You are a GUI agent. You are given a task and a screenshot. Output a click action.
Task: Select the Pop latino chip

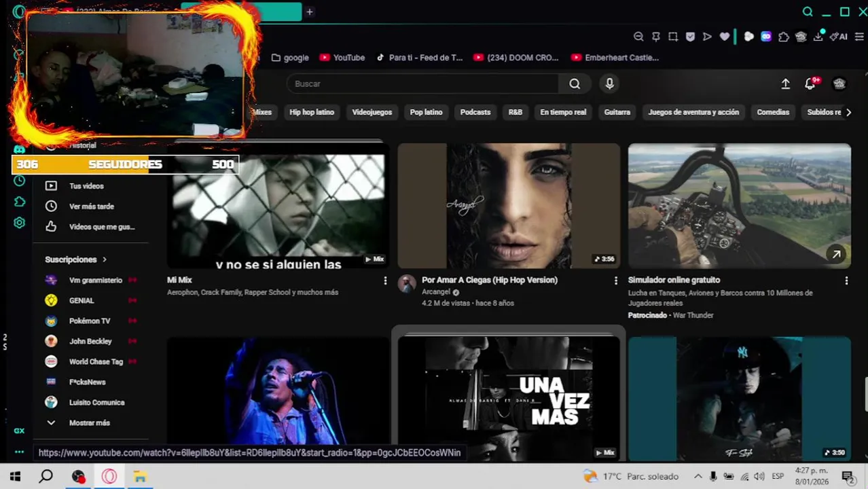click(426, 112)
